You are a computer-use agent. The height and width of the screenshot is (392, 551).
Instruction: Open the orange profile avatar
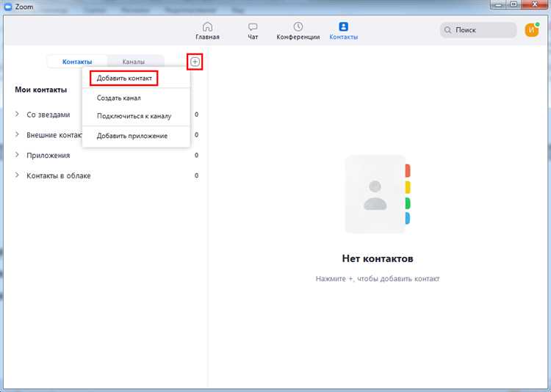[532, 30]
